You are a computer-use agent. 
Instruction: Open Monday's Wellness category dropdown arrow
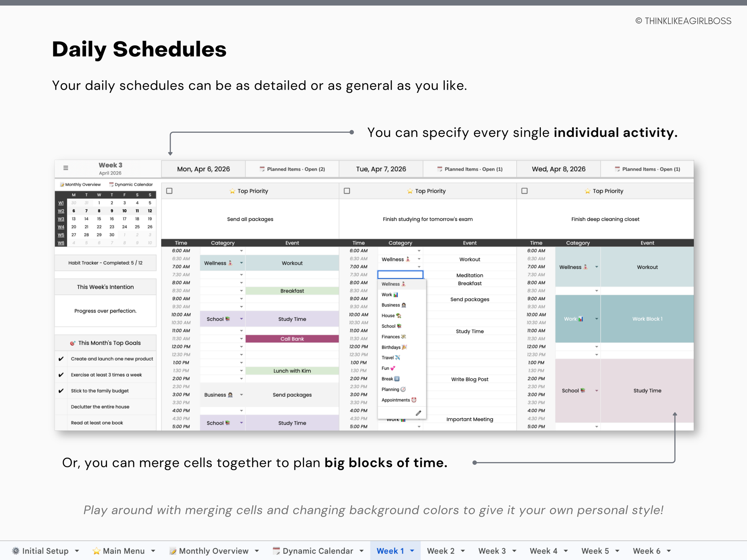coord(241,263)
